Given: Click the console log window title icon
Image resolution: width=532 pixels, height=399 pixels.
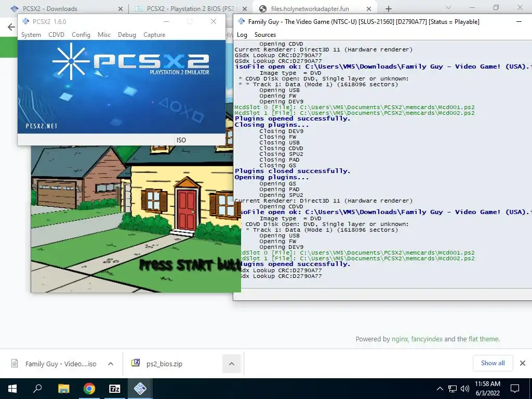Looking at the screenshot, I should coord(241,21).
